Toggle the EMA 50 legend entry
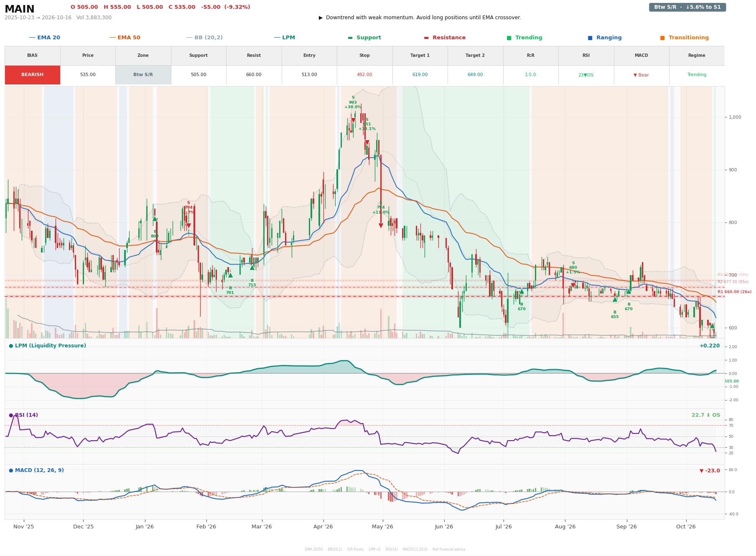 [125, 38]
